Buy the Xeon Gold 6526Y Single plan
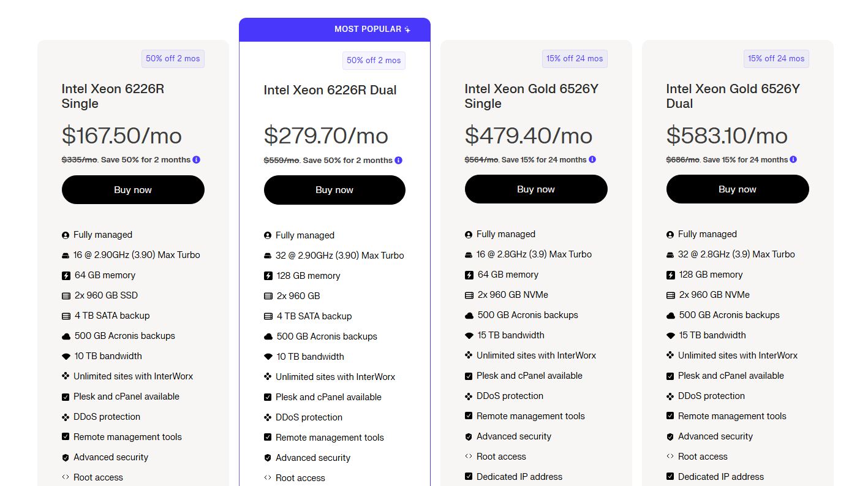868x486 pixels. pos(536,189)
